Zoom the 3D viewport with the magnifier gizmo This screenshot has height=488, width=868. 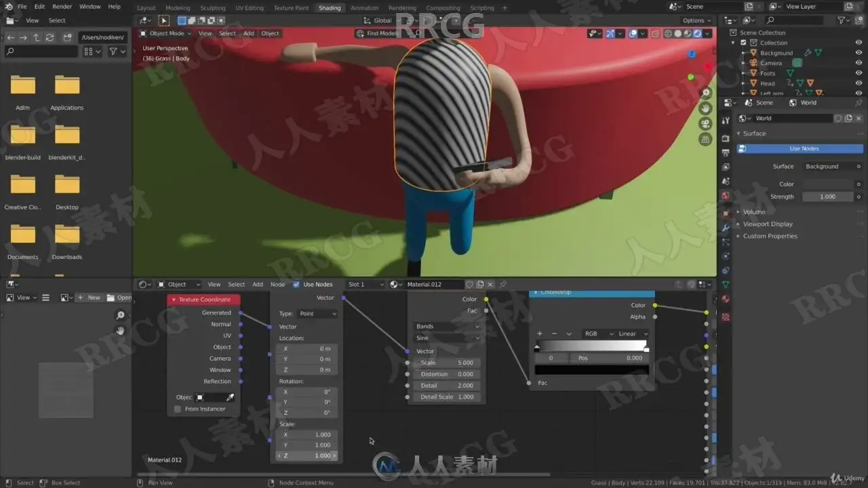(x=706, y=93)
